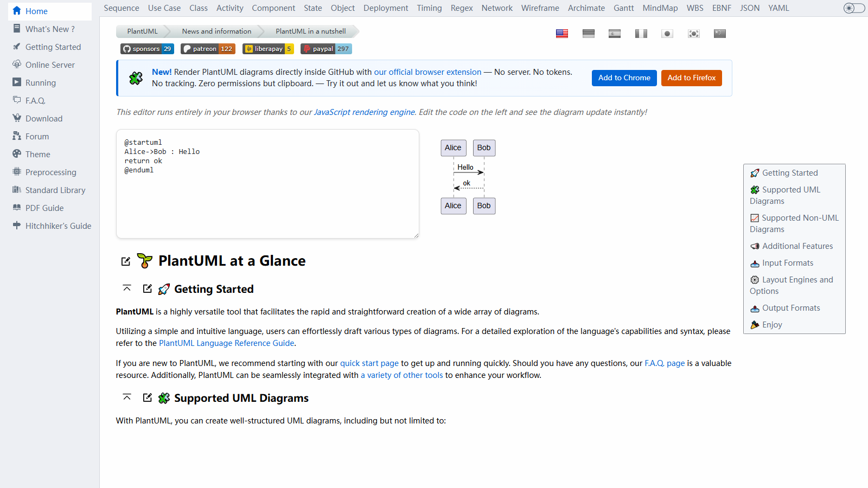
Task: Open GitHub sponsors badge
Action: pyautogui.click(x=147, y=49)
